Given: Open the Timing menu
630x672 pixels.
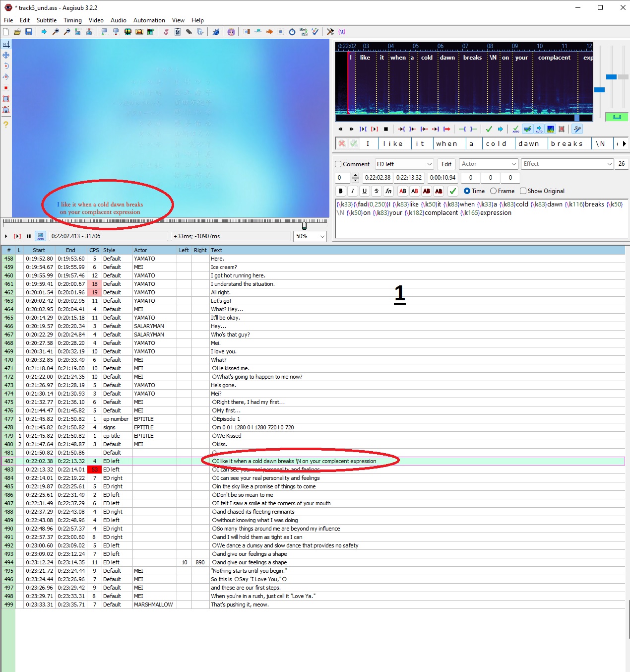Looking at the screenshot, I should click(x=72, y=20).
